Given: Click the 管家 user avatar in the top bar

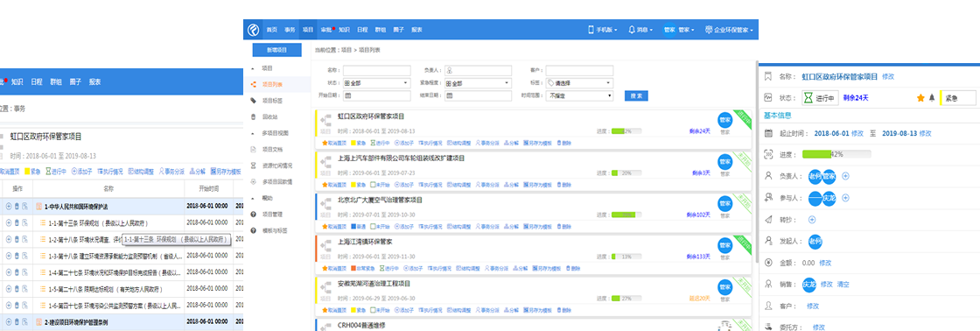Looking at the screenshot, I should [669, 30].
